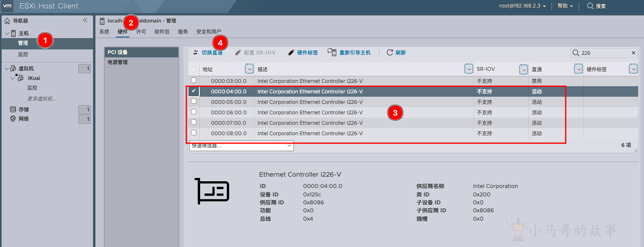The height and width of the screenshot is (247, 644).
Task: Click the Networking count badge showing 1
Action: (85, 119)
